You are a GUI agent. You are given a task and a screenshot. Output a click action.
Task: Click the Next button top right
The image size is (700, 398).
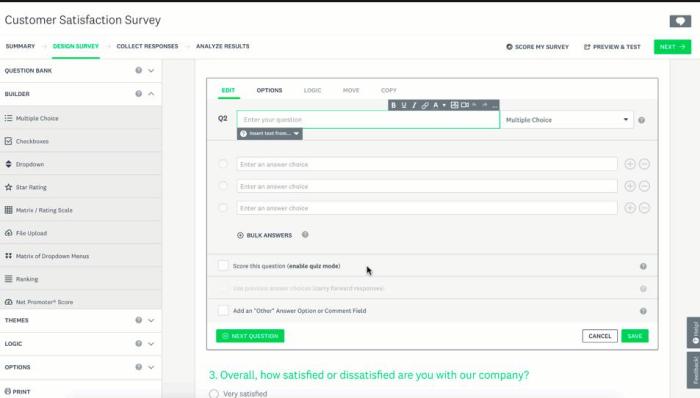coord(672,47)
